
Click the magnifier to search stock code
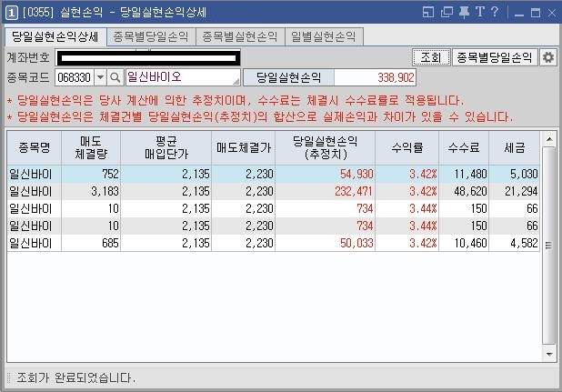point(115,77)
